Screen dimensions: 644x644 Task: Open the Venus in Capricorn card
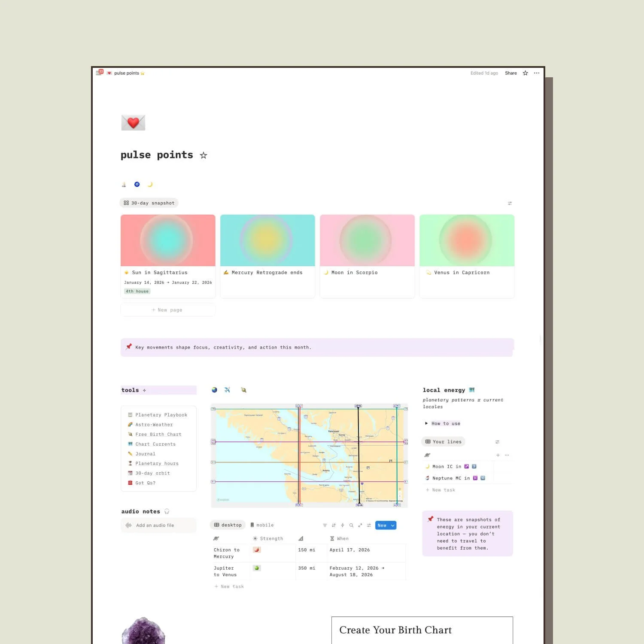click(x=467, y=256)
